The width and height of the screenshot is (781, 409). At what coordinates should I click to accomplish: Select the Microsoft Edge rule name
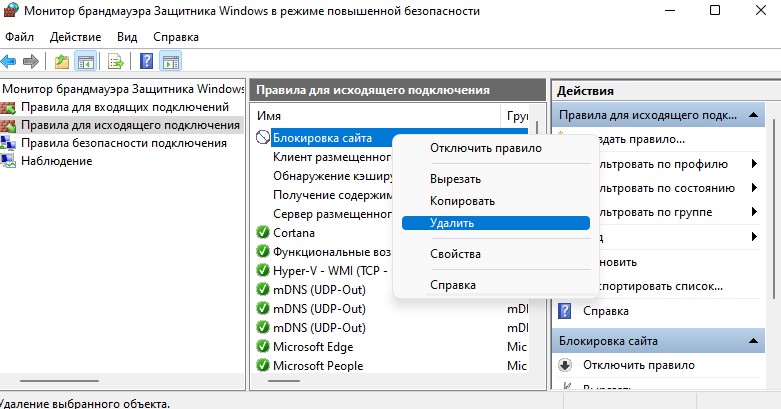click(313, 346)
